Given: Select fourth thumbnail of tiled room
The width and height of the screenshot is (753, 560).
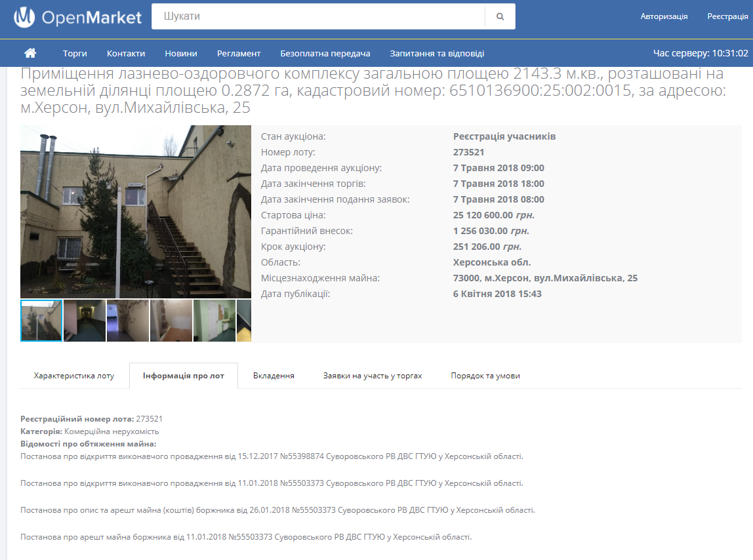Looking at the screenshot, I should click(x=171, y=321).
